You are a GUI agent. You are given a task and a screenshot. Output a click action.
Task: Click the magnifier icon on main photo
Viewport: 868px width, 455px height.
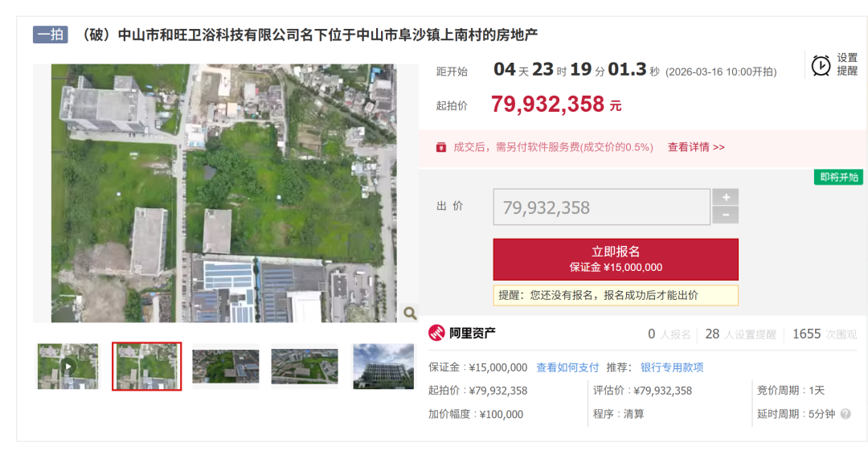pos(410,313)
